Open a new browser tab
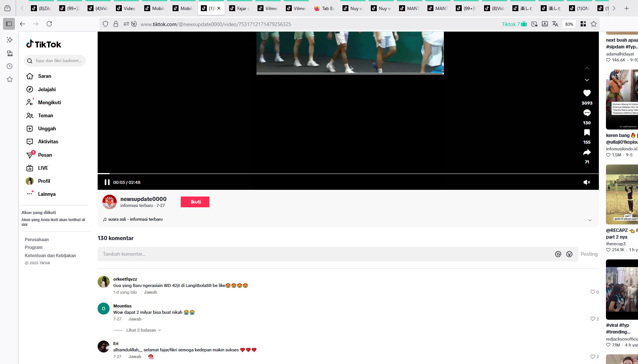Image resolution: width=638 pixels, height=364 pixels. tap(627, 8)
